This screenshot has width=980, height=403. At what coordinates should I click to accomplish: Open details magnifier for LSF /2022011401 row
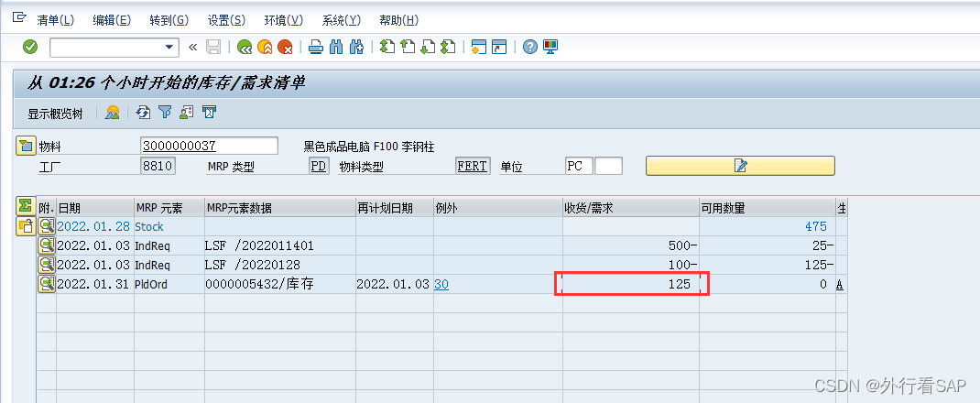pos(47,245)
